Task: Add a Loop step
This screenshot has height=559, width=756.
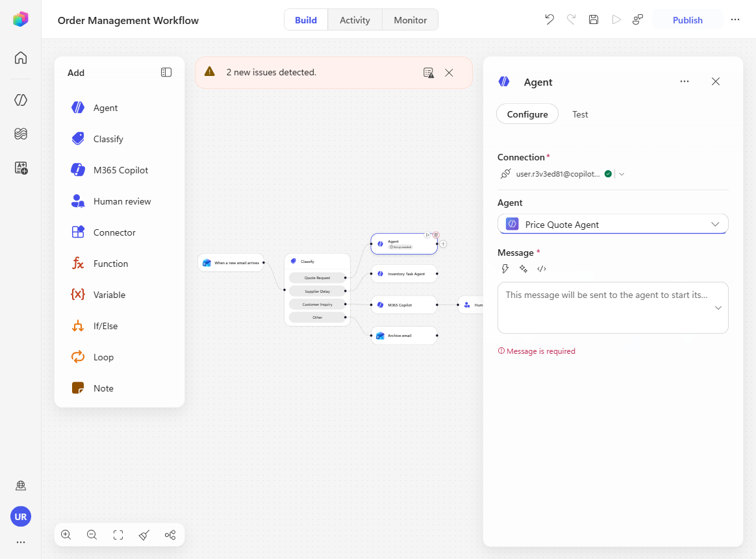Action: (x=119, y=357)
